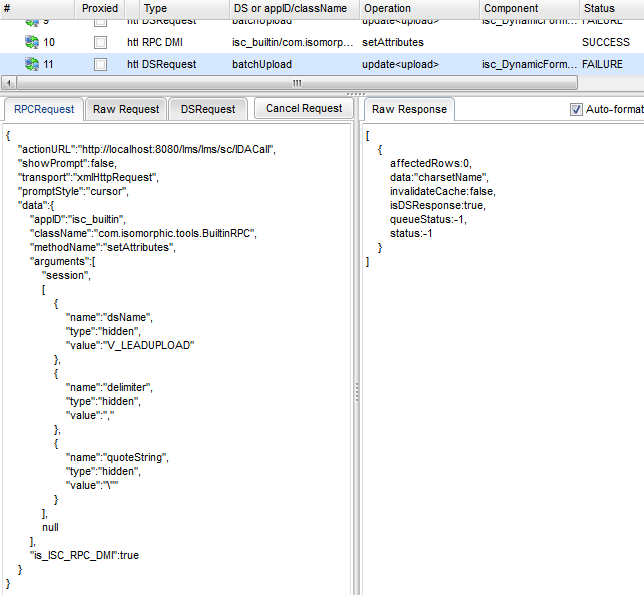This screenshot has height=595, width=644.
Task: Click the vertical splitter between request and response panes
Action: click(x=357, y=395)
